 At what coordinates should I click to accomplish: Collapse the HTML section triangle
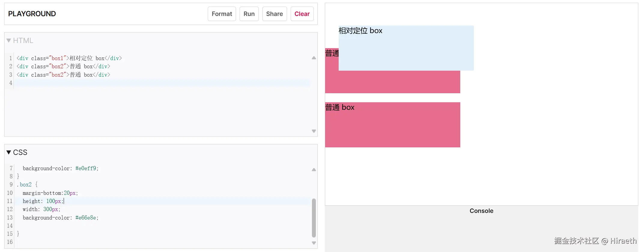[9, 41]
